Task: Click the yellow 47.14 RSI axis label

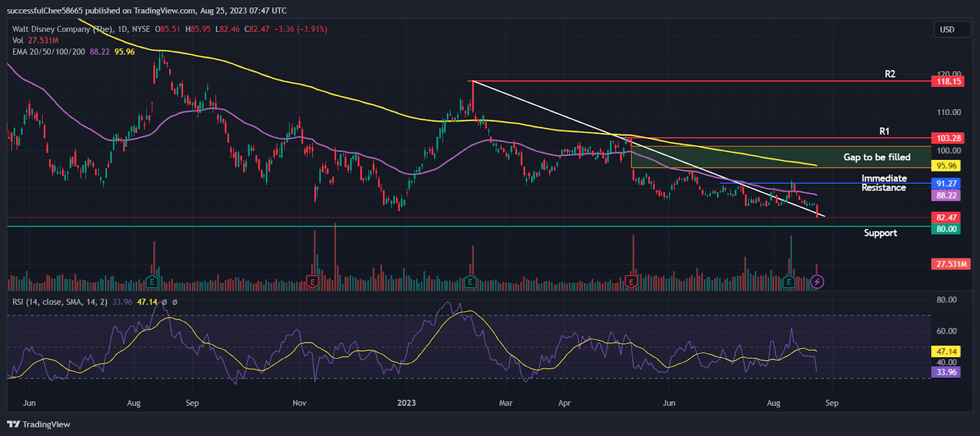Action: click(x=946, y=351)
